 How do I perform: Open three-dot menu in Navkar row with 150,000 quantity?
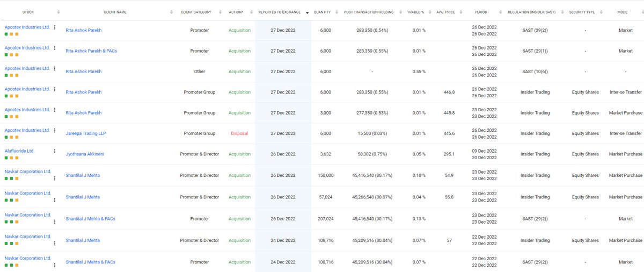(54, 177)
